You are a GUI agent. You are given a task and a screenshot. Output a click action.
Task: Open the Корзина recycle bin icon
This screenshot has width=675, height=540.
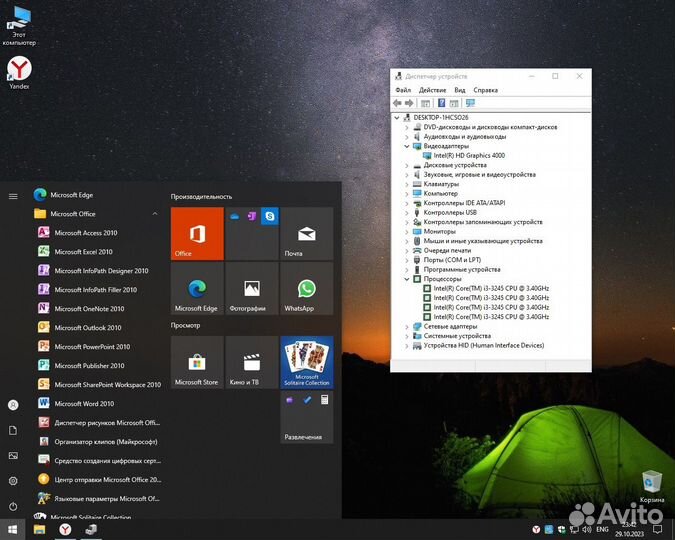pyautogui.click(x=651, y=487)
